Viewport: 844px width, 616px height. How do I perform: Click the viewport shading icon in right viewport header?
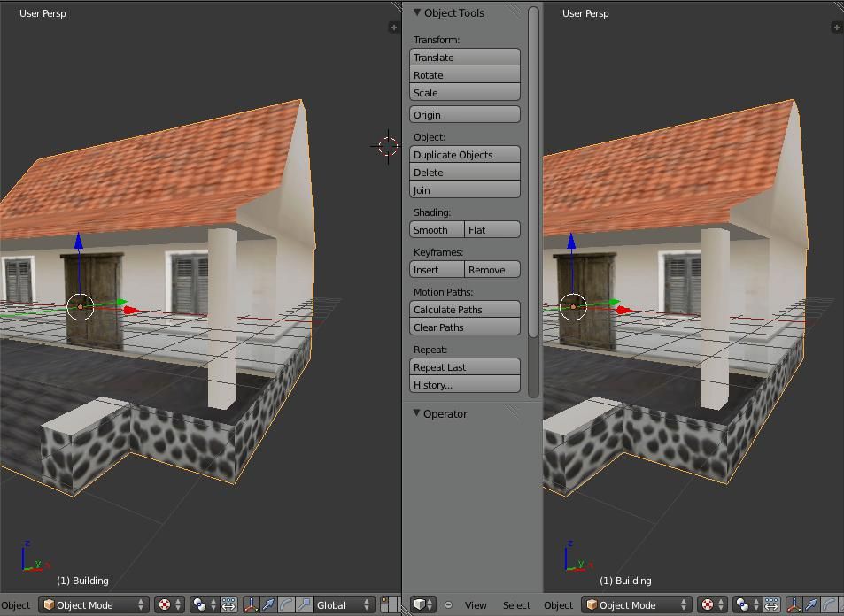(711, 605)
